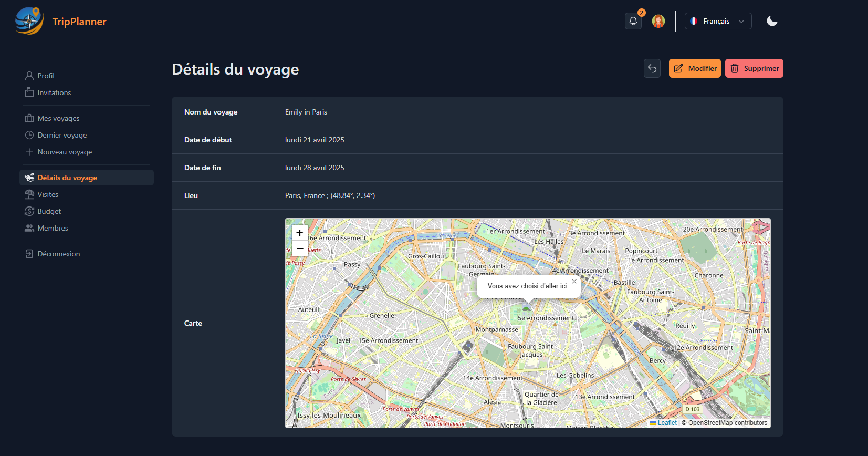Close the map popup
This screenshot has height=456, width=868.
[574, 282]
